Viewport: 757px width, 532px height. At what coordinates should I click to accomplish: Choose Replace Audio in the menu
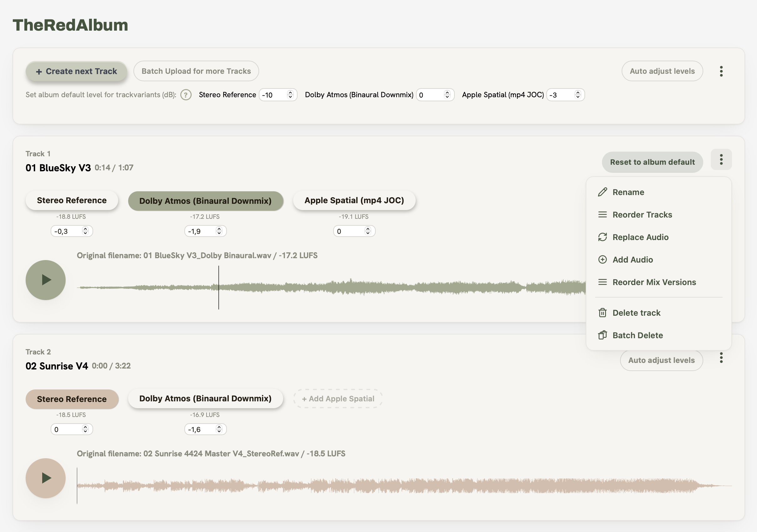click(x=659, y=237)
